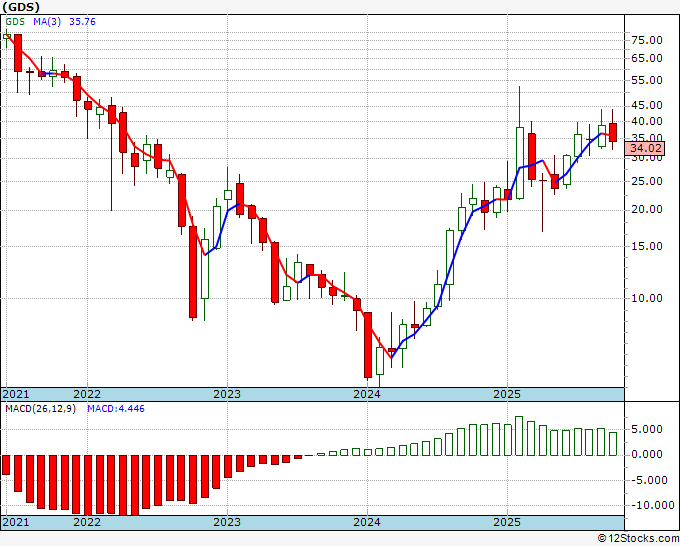Click 2022 on the price chart timeline

pos(87,394)
